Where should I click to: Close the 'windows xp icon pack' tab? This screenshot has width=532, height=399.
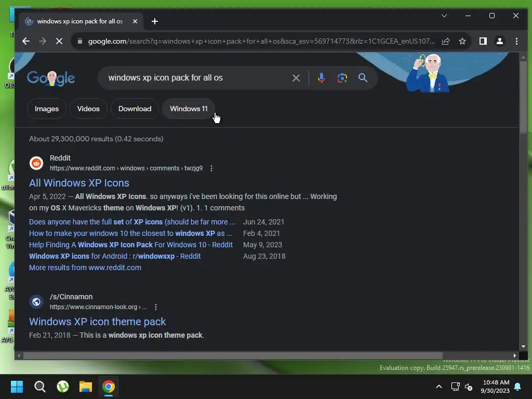[135, 21]
